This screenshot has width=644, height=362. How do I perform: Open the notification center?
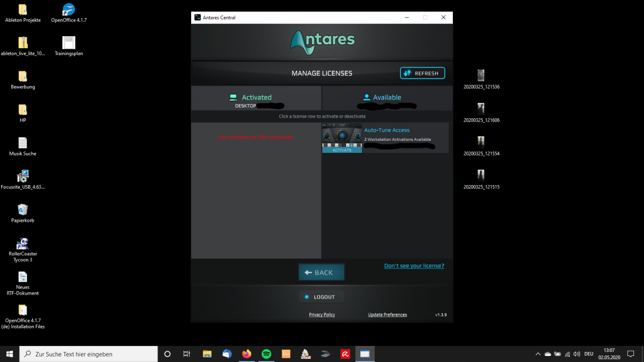click(x=631, y=354)
